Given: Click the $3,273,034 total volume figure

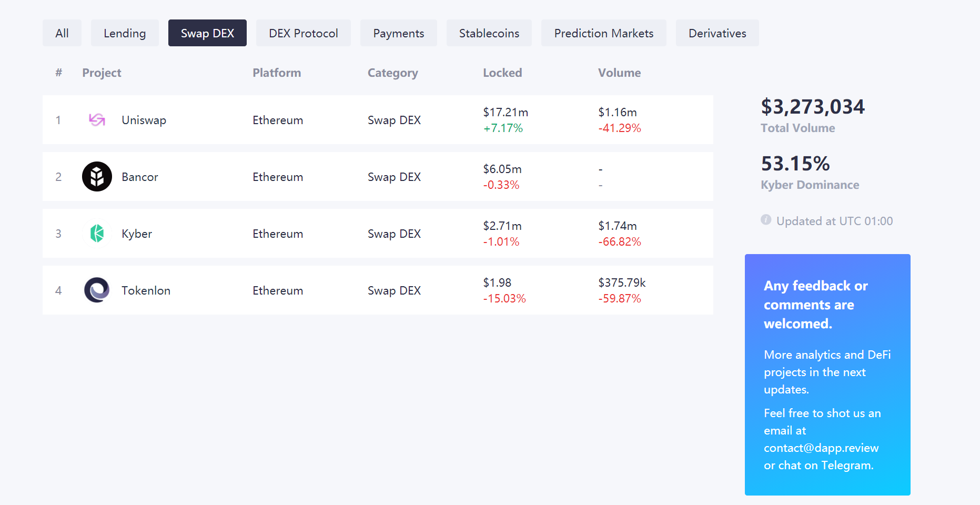Looking at the screenshot, I should pos(813,107).
